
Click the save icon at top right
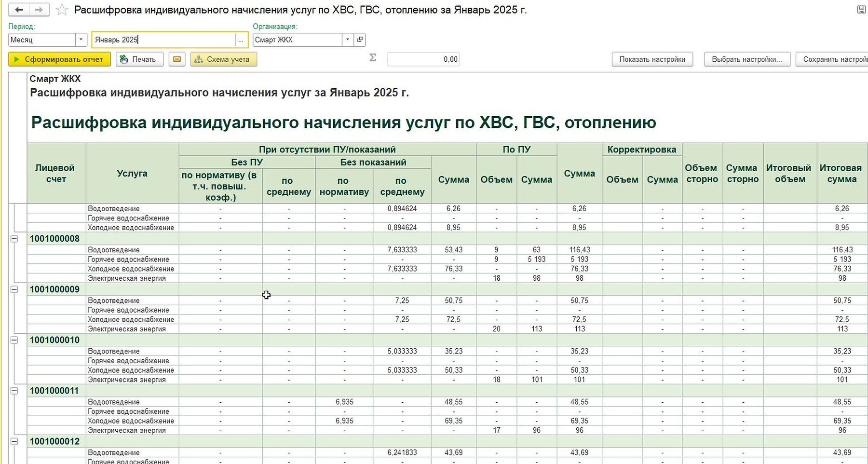(x=861, y=9)
